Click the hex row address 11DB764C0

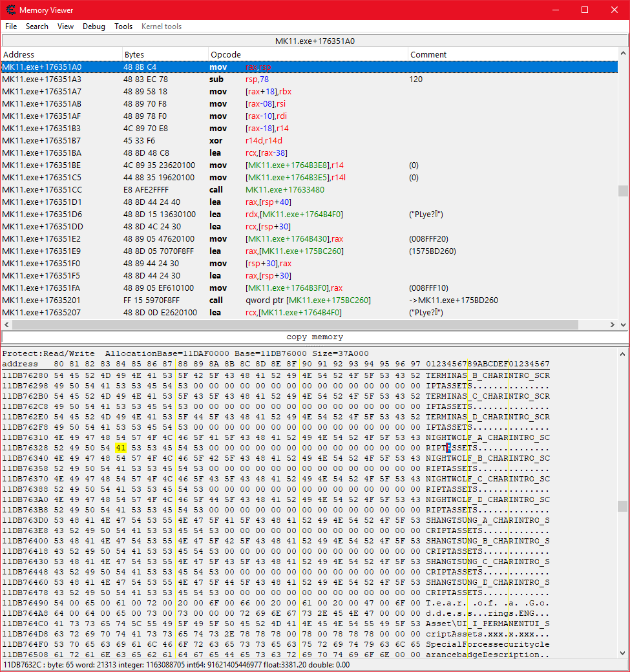click(25, 624)
